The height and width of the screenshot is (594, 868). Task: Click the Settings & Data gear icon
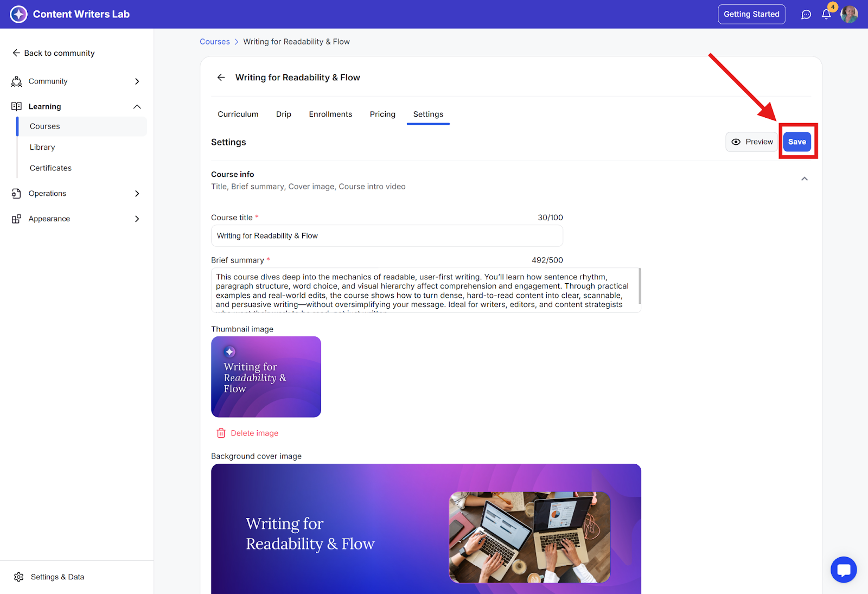[x=19, y=577]
